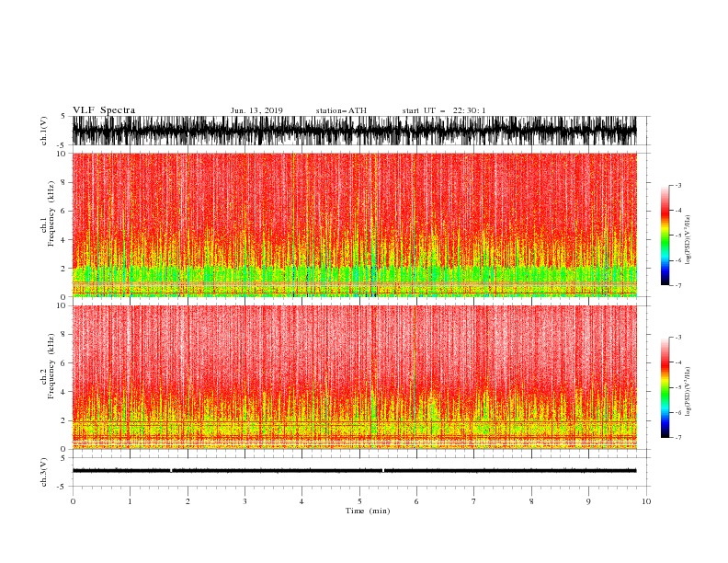Click the ch.3 voltage waveform trace

point(354,471)
